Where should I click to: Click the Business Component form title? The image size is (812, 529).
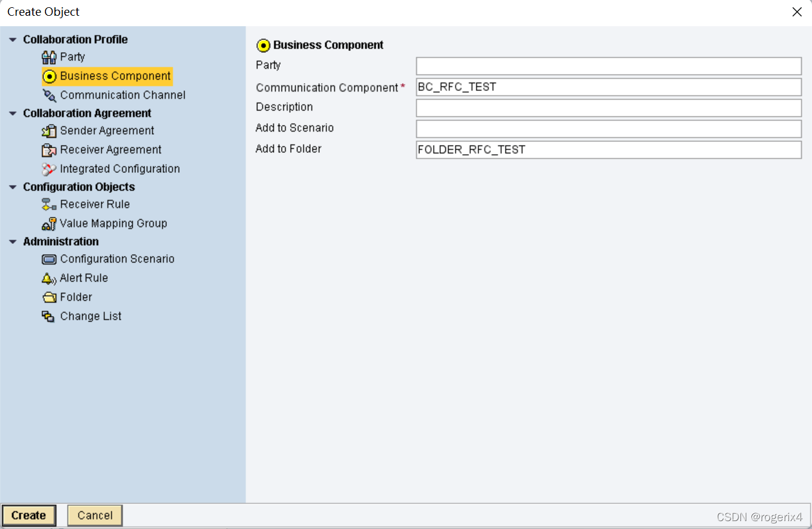[328, 45]
